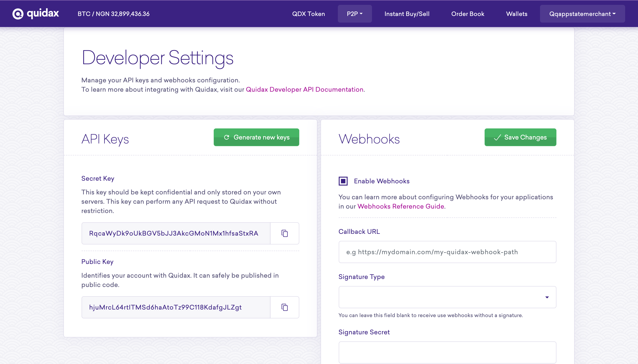This screenshot has height=364, width=638.
Task: Navigate to Order Book
Action: 468,14
